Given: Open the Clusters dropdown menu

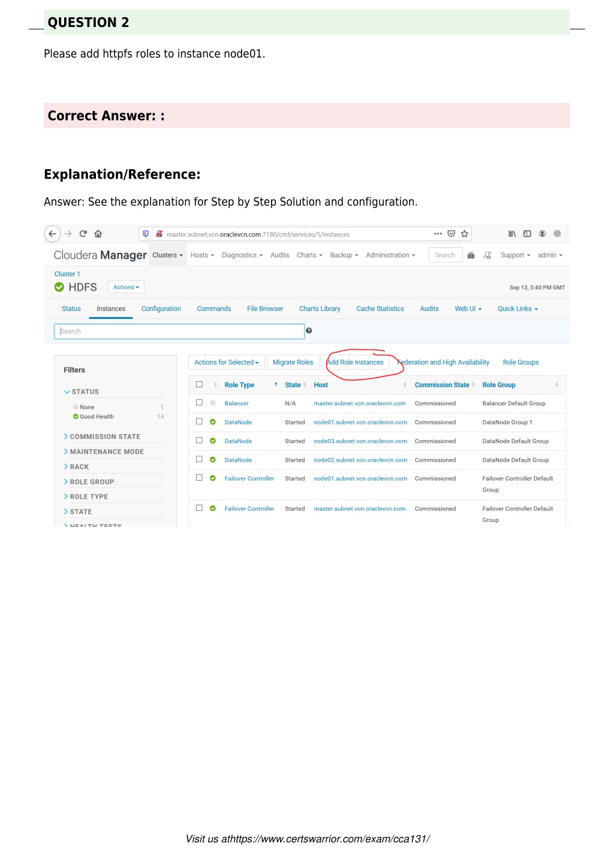Looking at the screenshot, I should coord(167,255).
